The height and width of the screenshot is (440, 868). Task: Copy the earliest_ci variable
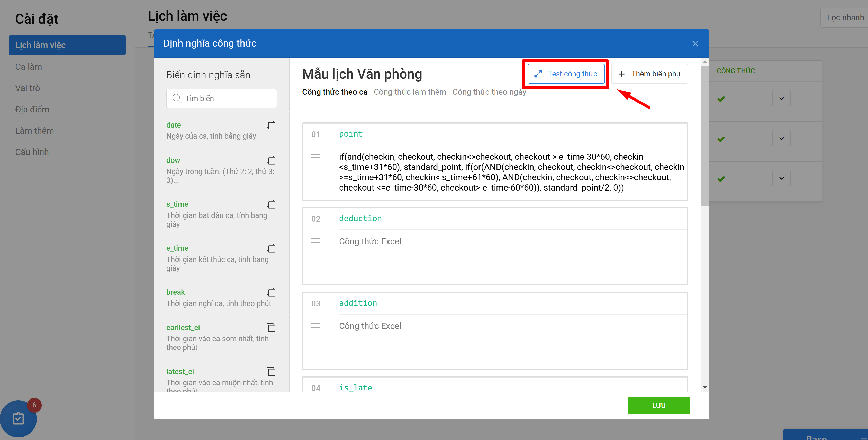point(271,327)
